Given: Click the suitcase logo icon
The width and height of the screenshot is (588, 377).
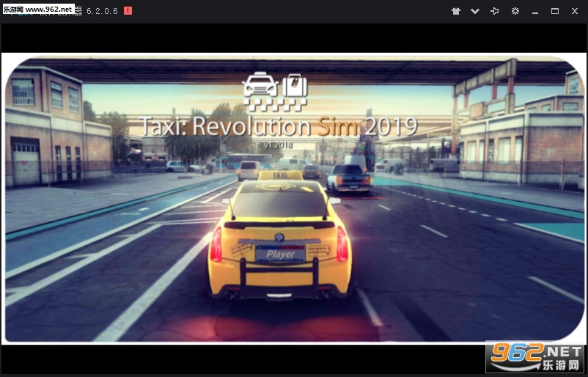Looking at the screenshot, I should click(295, 87).
